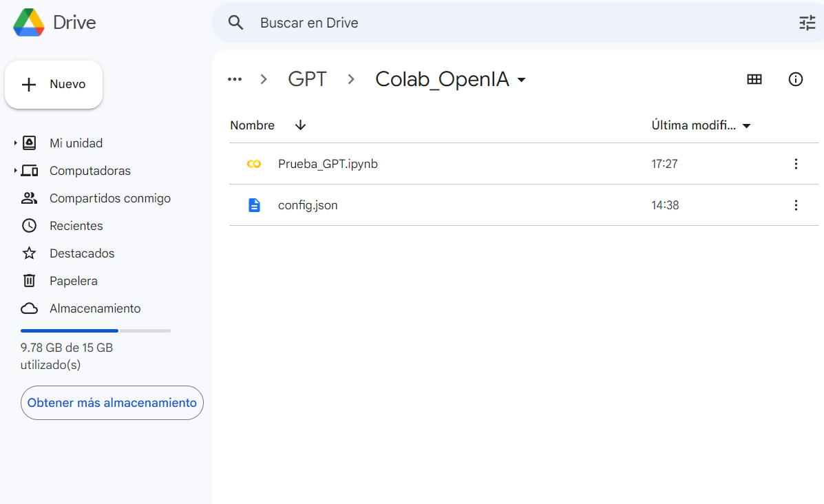Viewport: 824px width, 504px height.
Task: Select Recientes in the sidebar
Action: click(x=76, y=225)
